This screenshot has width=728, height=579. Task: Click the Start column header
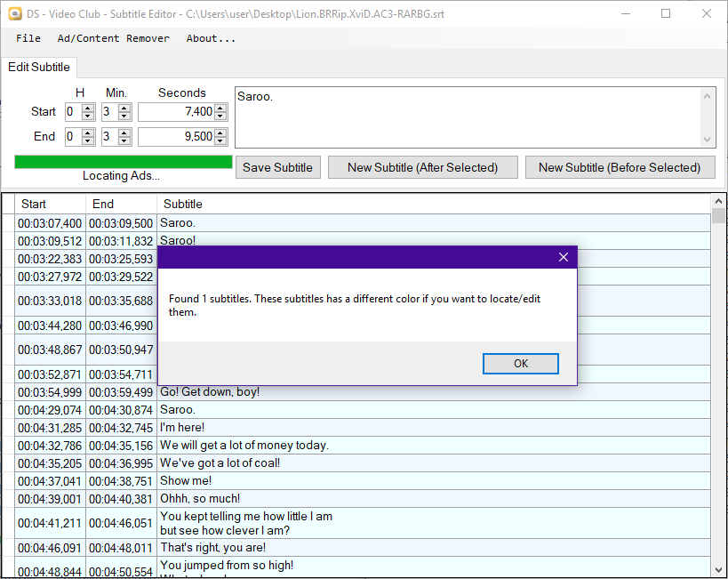(x=50, y=204)
